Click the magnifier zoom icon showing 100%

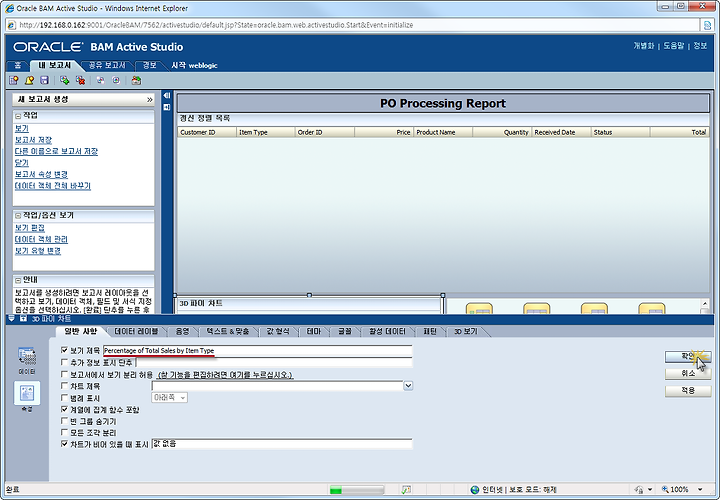point(665,489)
